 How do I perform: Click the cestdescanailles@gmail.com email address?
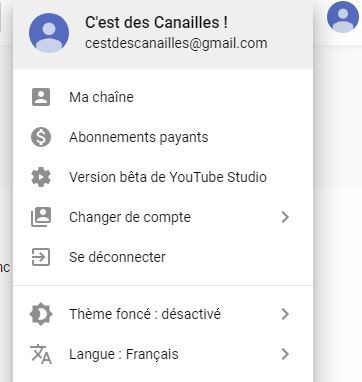[x=176, y=44]
